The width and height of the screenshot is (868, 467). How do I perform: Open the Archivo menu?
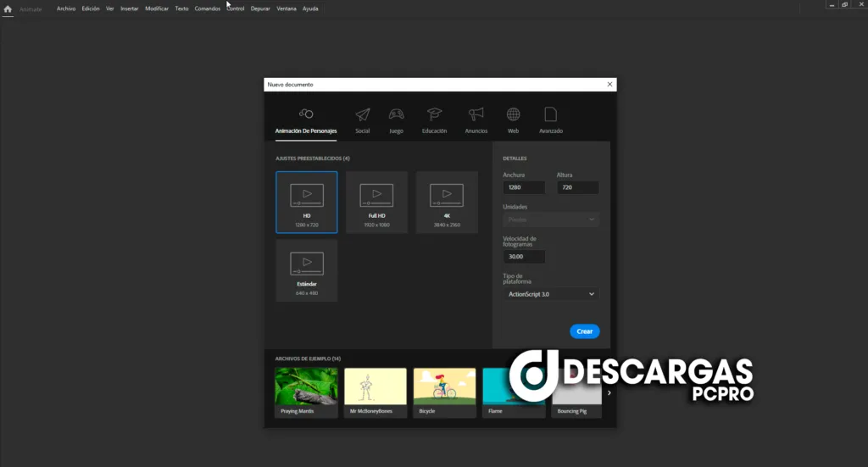66,8
